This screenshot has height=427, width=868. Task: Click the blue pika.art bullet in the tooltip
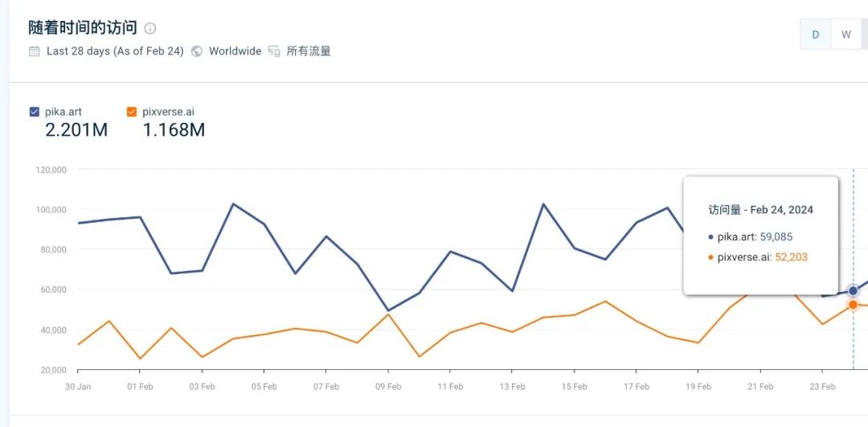pos(710,237)
